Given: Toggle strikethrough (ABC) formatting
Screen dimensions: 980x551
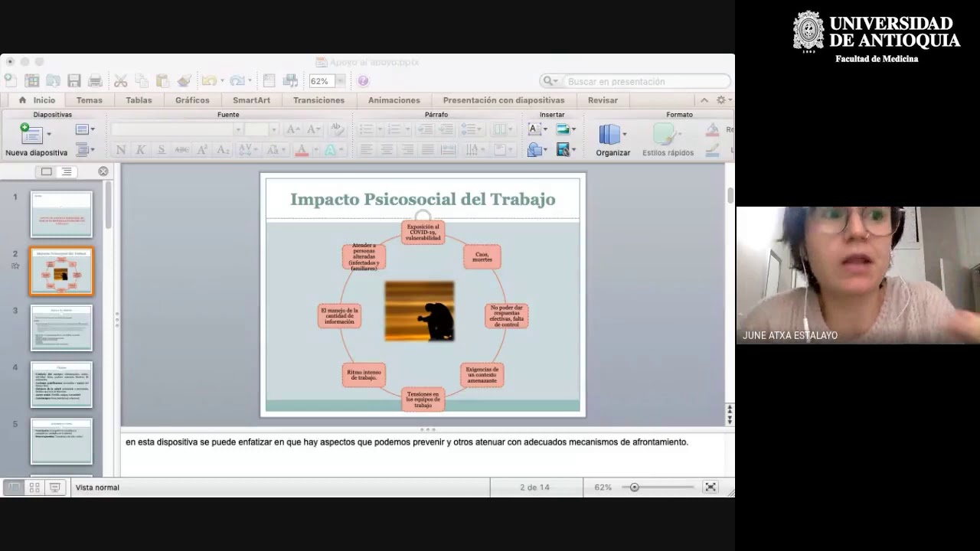Looking at the screenshot, I should coord(181,150).
